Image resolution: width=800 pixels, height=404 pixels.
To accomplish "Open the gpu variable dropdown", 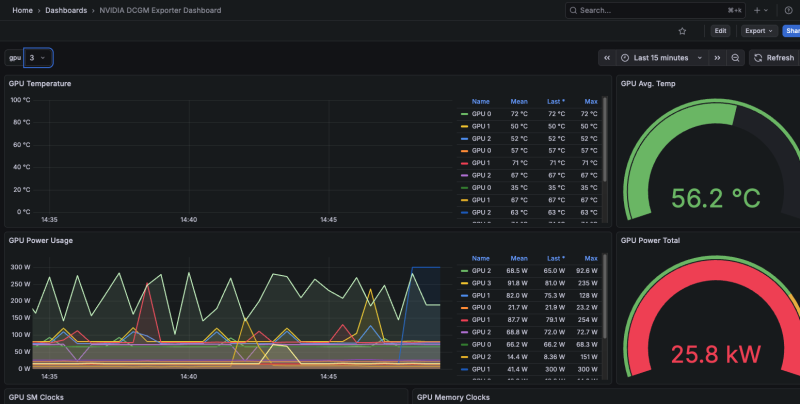I will [x=38, y=58].
